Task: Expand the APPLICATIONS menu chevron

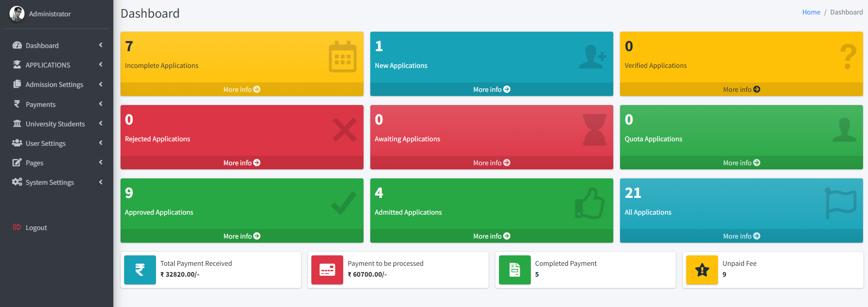Action: [x=101, y=64]
